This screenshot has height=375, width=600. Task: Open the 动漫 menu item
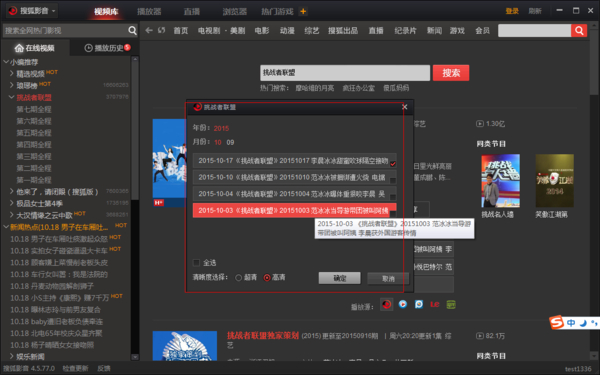tap(287, 31)
